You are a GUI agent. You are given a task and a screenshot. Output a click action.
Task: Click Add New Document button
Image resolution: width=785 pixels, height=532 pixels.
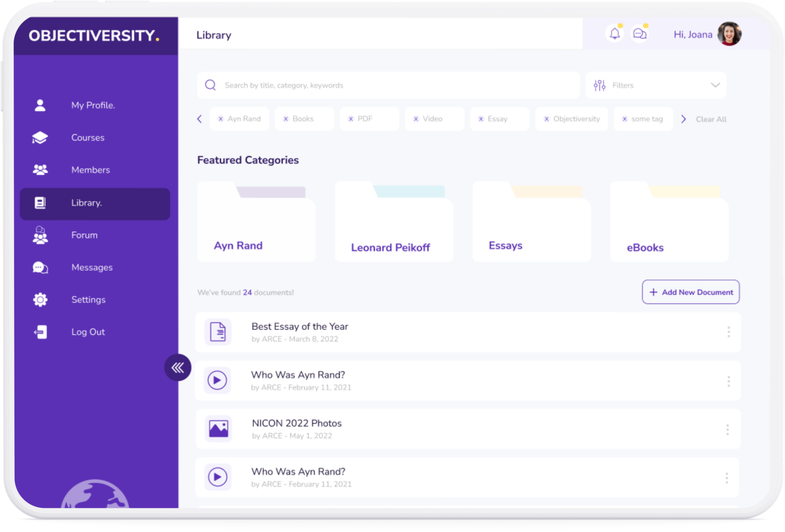tap(691, 292)
